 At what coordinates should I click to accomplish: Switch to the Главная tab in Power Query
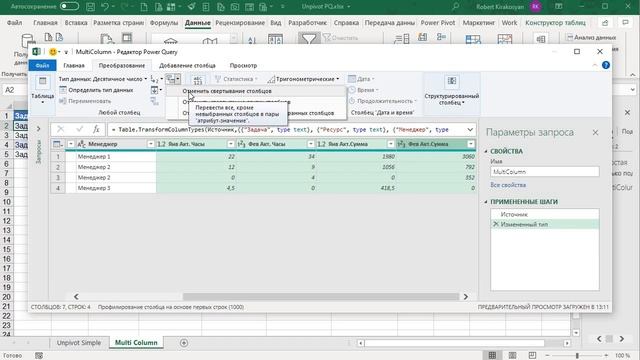pyautogui.click(x=74, y=65)
